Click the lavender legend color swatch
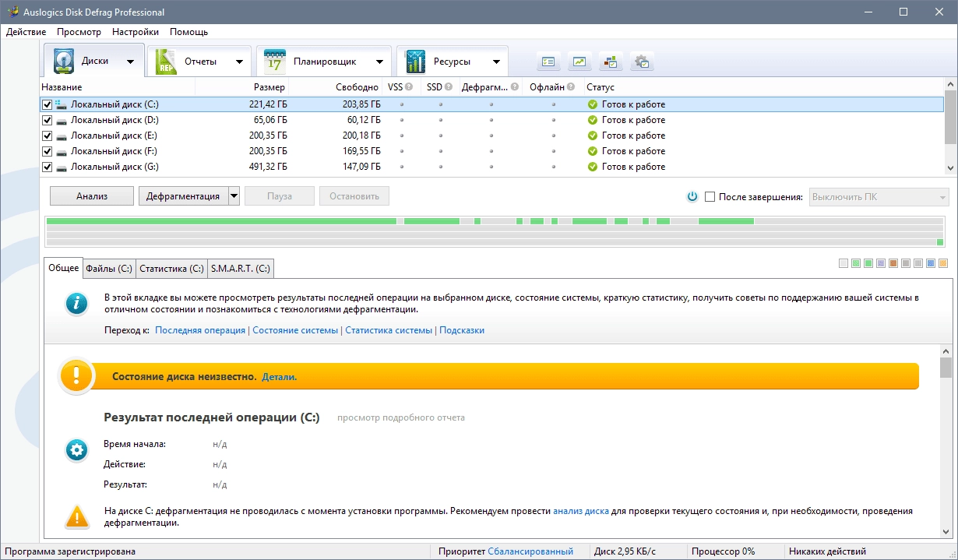The image size is (958, 560). (x=881, y=263)
